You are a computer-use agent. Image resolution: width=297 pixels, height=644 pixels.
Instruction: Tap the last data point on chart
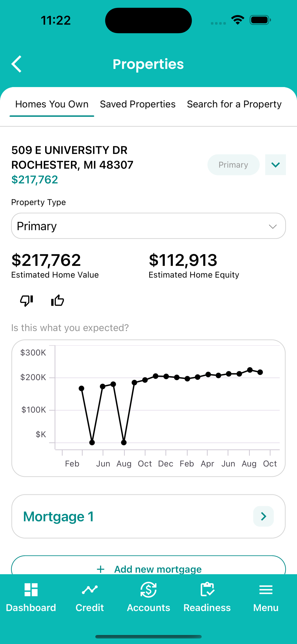[260, 372]
